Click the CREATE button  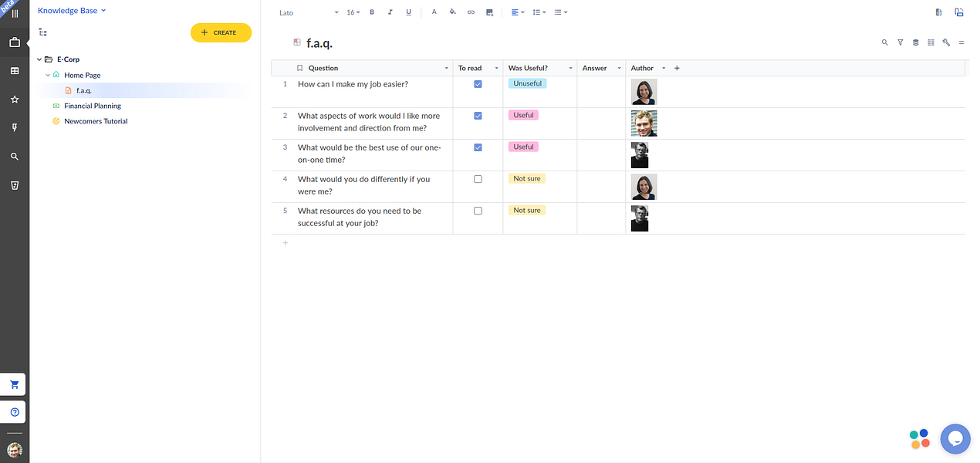coord(221,32)
